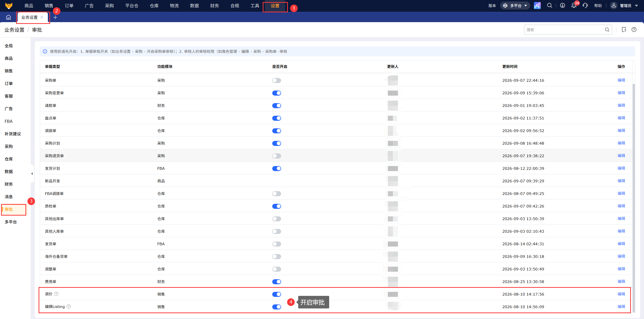This screenshot has width=644, height=319.
Task: Click the user avatar icon
Action: click(614, 6)
